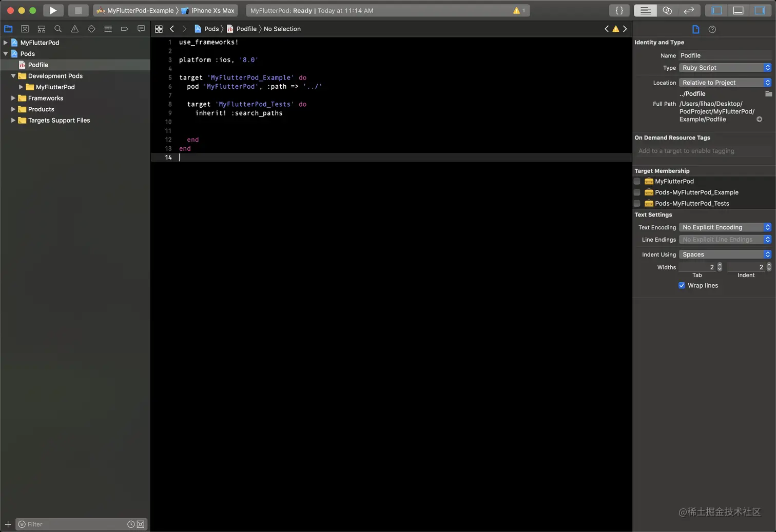
Task: Expand the MyFlutterPod folder under Development Pods
Action: pos(21,87)
